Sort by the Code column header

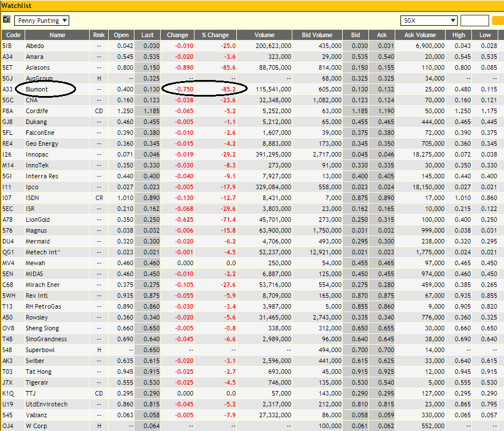coord(11,35)
